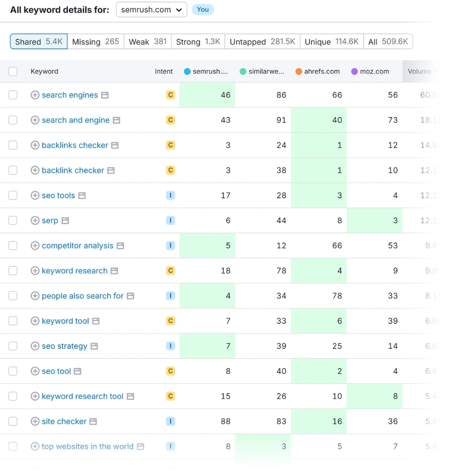Open SERP snapshot icon for competitor analysis
450x476 pixels.
click(x=120, y=246)
